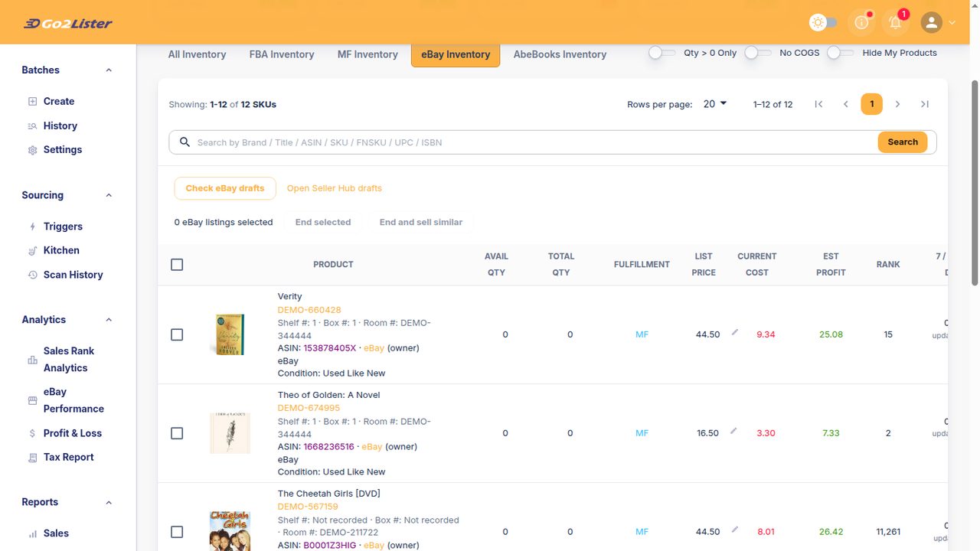Check The Cheetah Girls row checkbox
Screen dimensions: 980x551
tap(177, 532)
